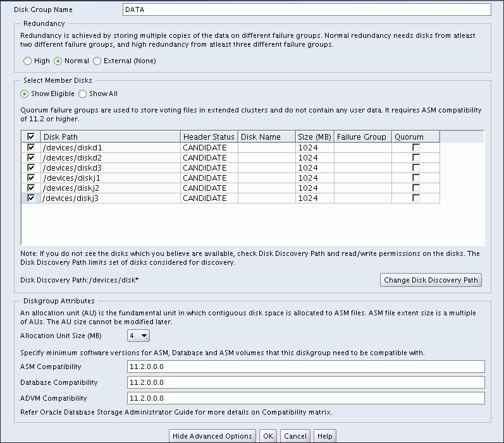
Task: Click Failure Group cell for diskj1
Action: pos(363,178)
